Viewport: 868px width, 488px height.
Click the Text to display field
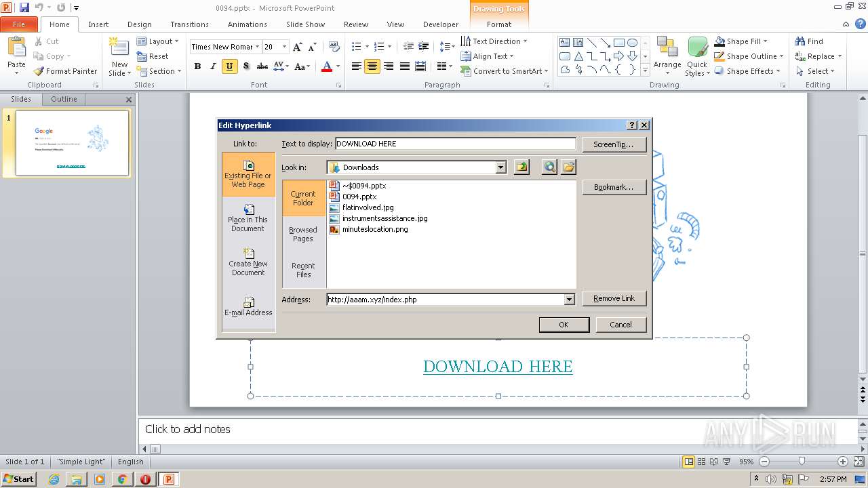(456, 144)
